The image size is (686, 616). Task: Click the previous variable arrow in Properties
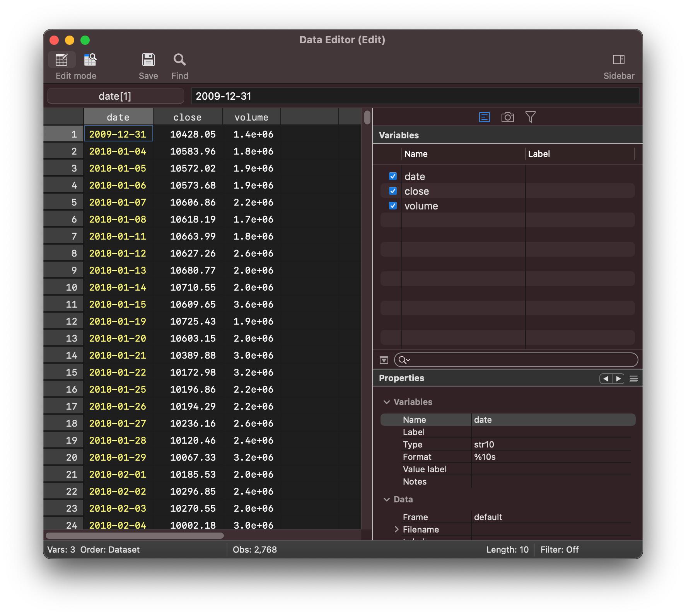click(606, 379)
